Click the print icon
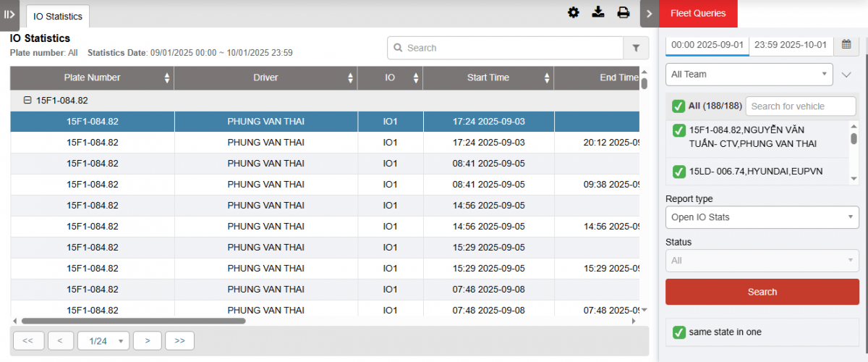 [623, 12]
